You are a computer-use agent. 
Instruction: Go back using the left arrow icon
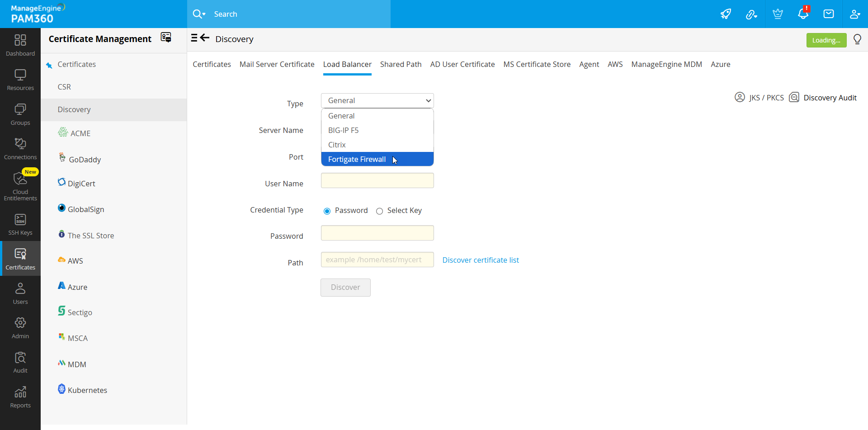(x=205, y=38)
